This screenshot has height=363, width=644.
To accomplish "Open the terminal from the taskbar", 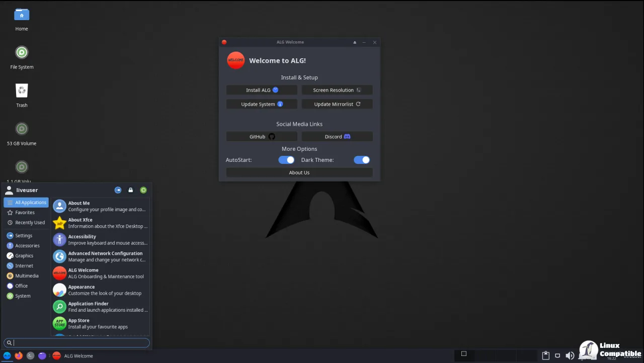I will click(x=31, y=355).
